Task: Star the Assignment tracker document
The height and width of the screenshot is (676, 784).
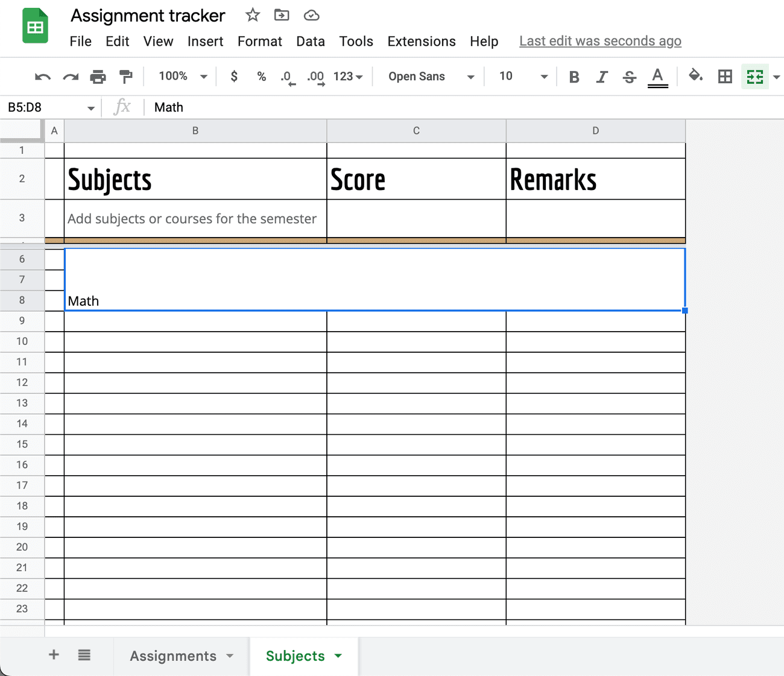Action: 253,15
